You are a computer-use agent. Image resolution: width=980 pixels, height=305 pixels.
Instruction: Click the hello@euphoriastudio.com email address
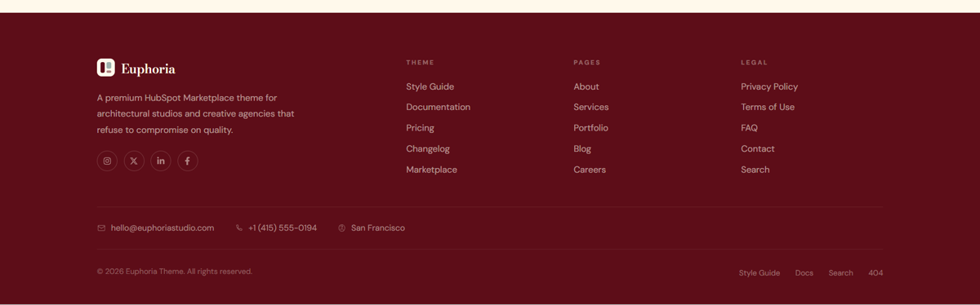163,228
